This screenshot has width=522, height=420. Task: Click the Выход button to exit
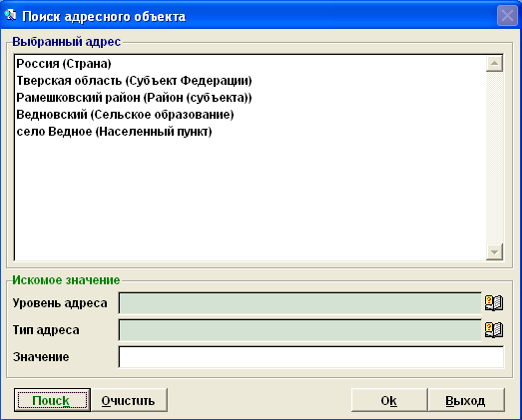pyautogui.click(x=466, y=400)
